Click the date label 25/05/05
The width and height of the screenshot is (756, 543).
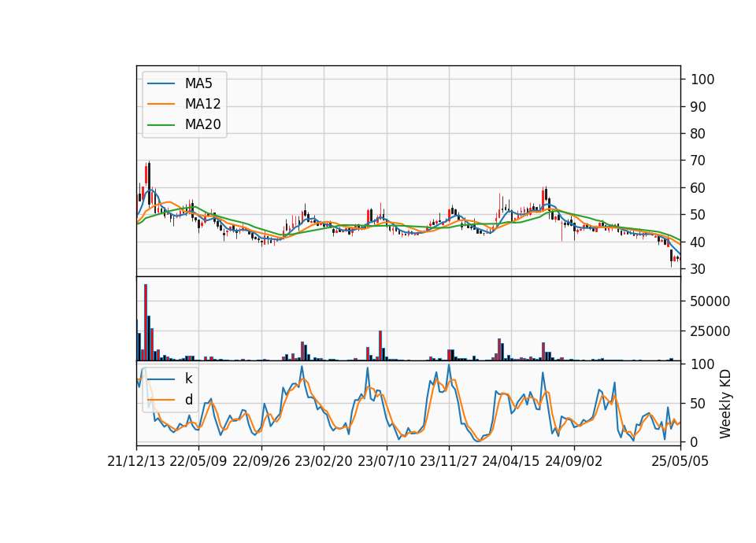[x=680, y=461]
